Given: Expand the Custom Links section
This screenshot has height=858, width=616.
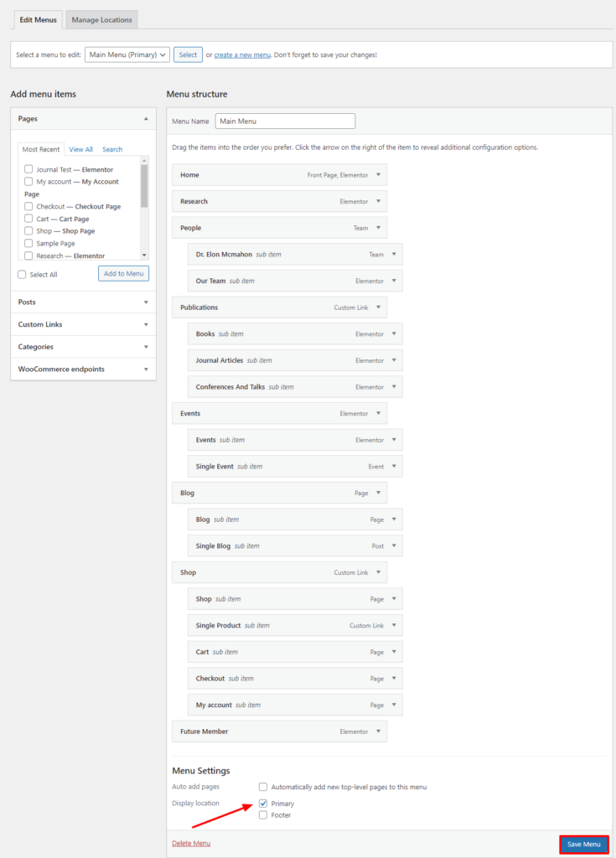Looking at the screenshot, I should click(83, 324).
